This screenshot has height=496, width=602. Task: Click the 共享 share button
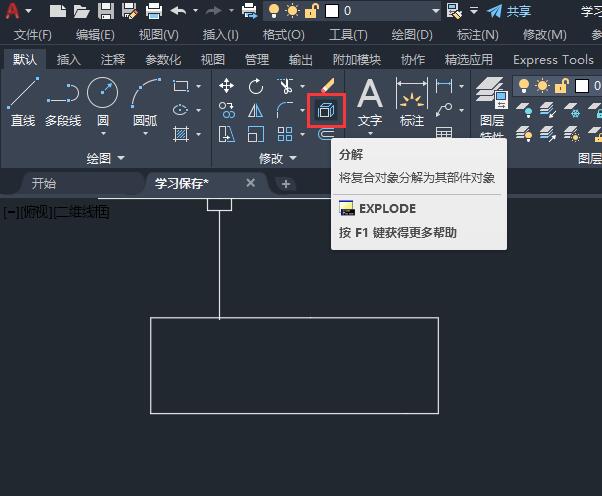pos(509,11)
